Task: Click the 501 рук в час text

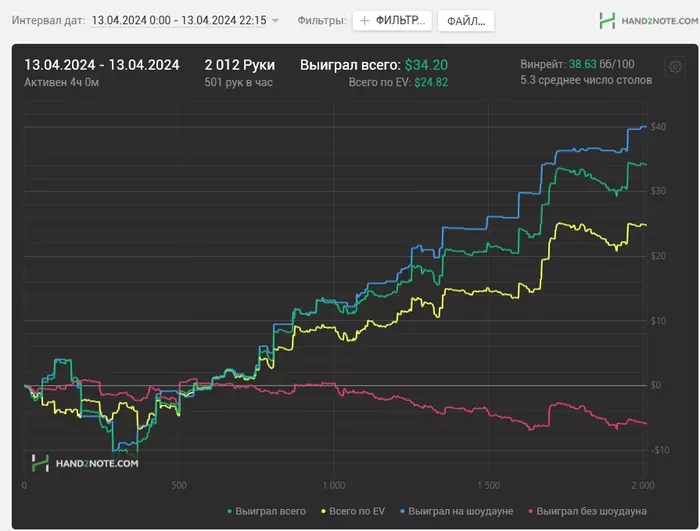Action: (238, 83)
